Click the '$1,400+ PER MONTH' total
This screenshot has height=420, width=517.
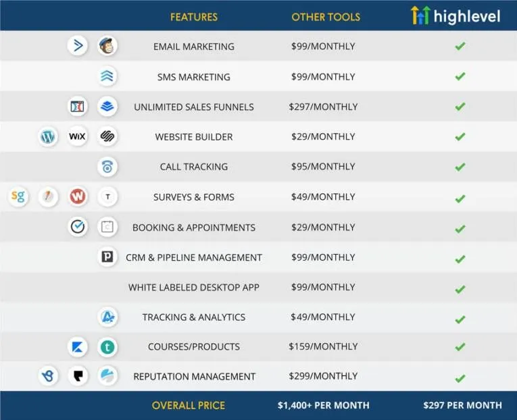click(x=324, y=405)
